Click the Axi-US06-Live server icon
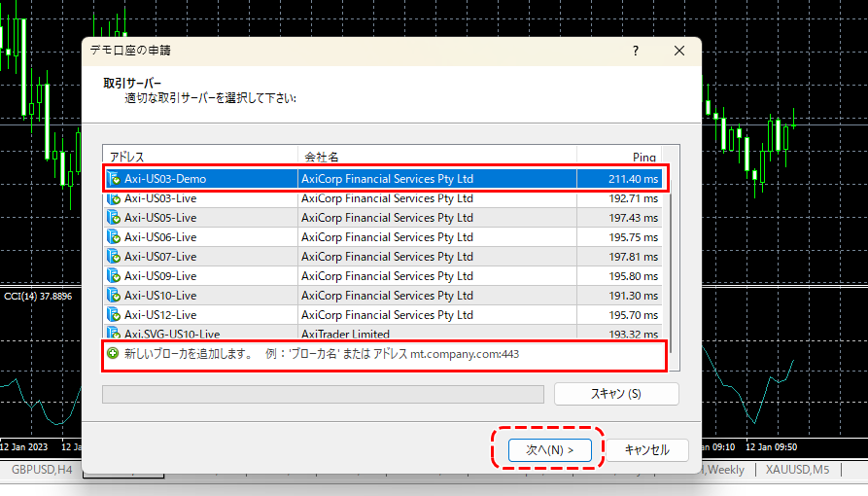Screen dimensions: 868x496 (114, 237)
